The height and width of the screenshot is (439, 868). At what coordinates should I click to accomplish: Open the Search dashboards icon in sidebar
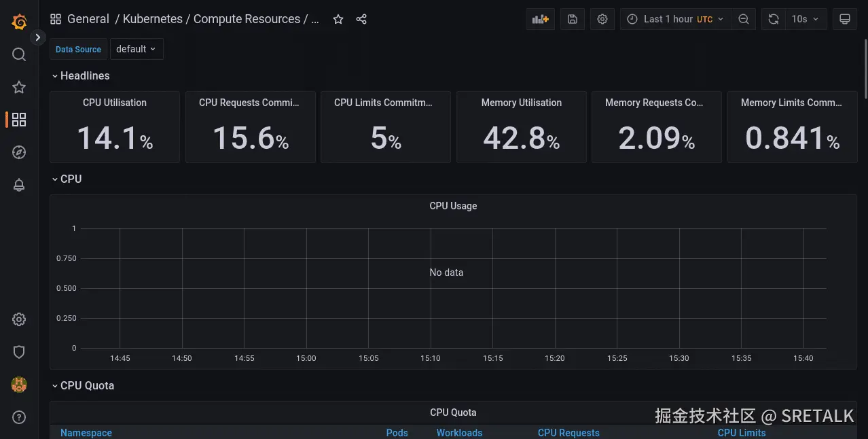coord(19,54)
